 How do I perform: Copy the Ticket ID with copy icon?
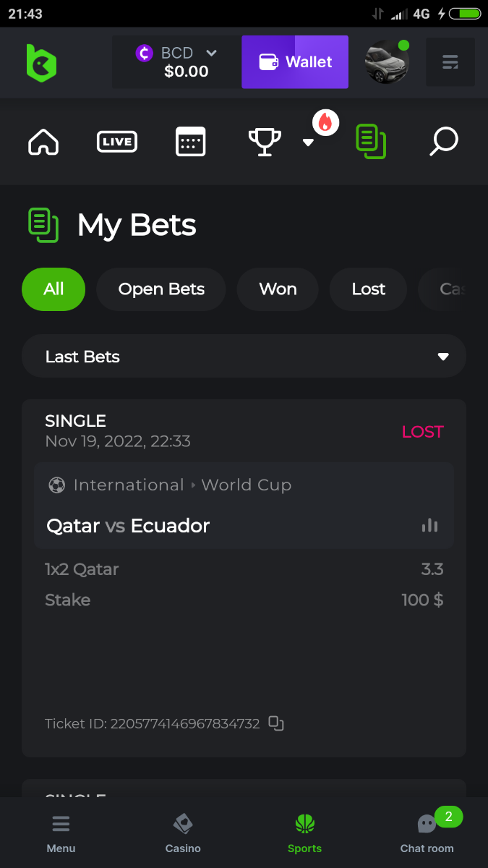[x=276, y=723]
